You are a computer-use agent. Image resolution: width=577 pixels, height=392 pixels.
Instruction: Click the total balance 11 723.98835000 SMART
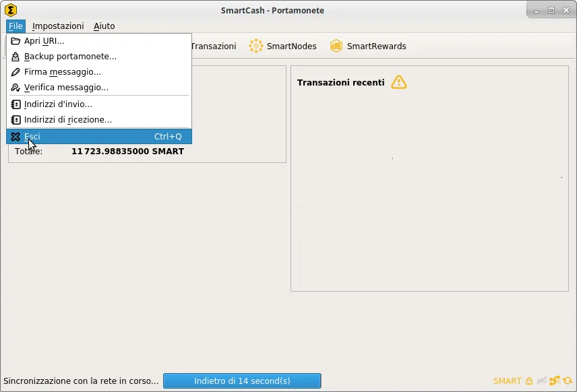pos(127,152)
